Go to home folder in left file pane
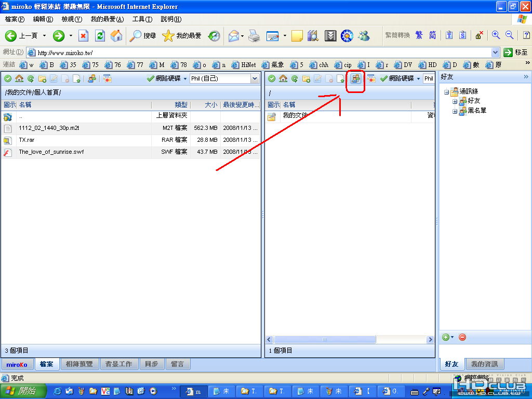This screenshot has height=399, width=532. 19,79
